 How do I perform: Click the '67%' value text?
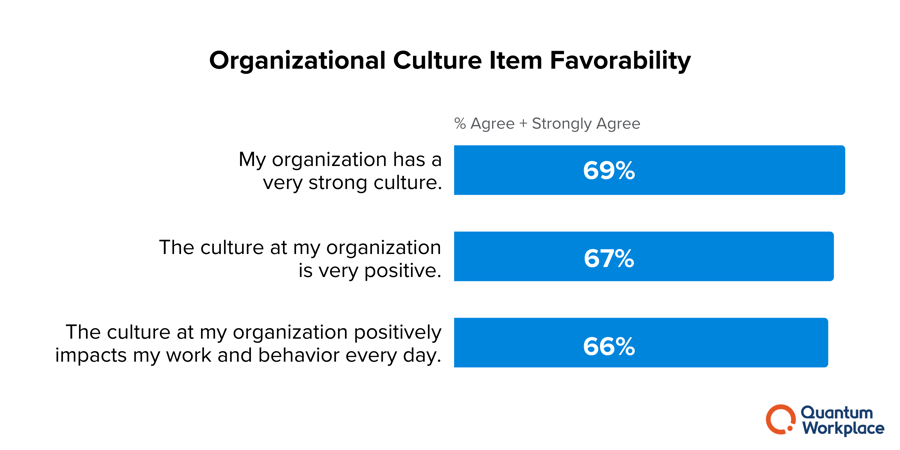609,258
